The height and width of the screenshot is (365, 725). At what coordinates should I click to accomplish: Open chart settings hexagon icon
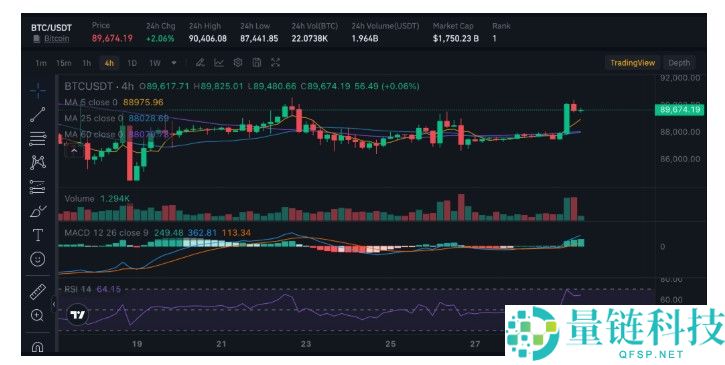[x=238, y=63]
